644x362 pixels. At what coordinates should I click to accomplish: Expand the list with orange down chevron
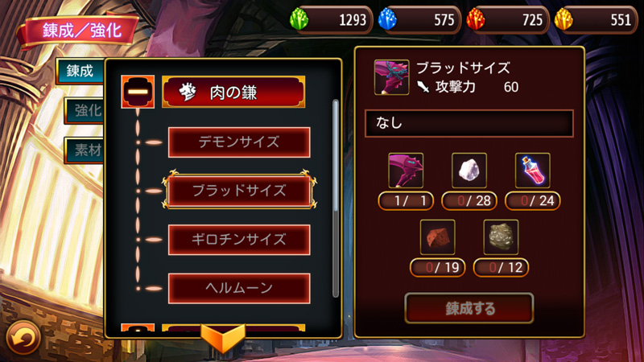(223, 338)
